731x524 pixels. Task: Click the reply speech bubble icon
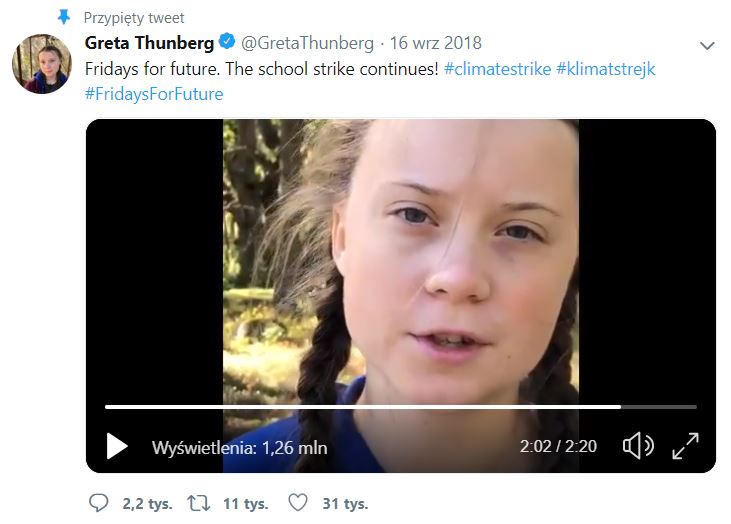click(98, 503)
